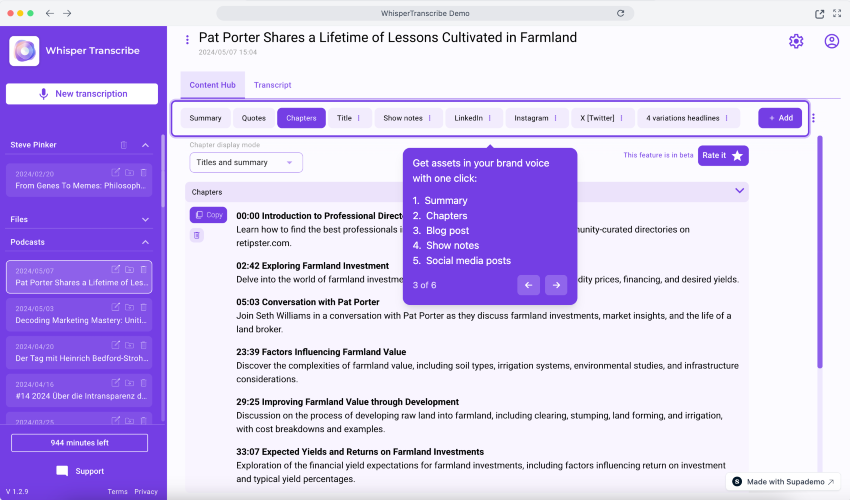
Task: Edit the 'Der Tag mit Heinrich' item
Action: pyautogui.click(x=115, y=345)
